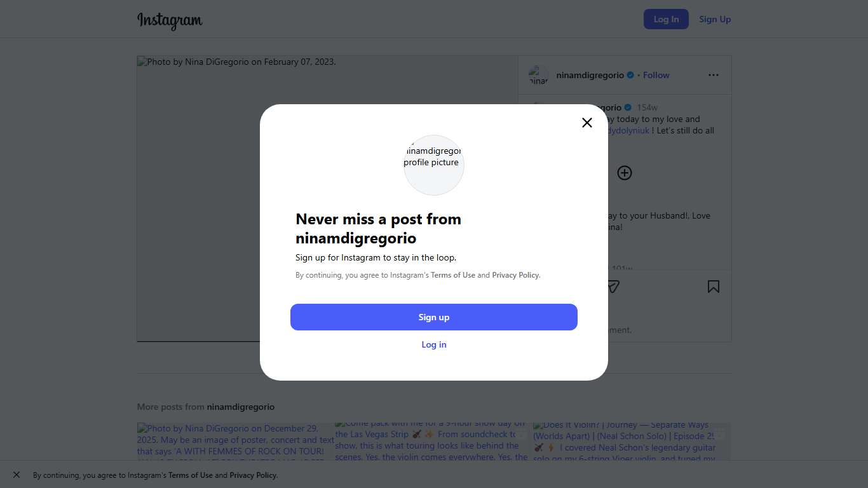868x488 pixels.
Task: Click ninamdigregorio's small avatar in post header
Action: pos(538,75)
